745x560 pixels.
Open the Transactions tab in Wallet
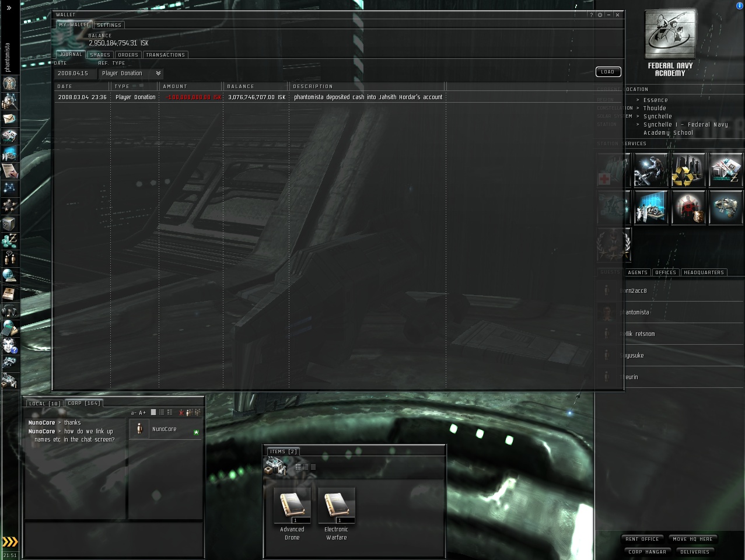point(165,55)
